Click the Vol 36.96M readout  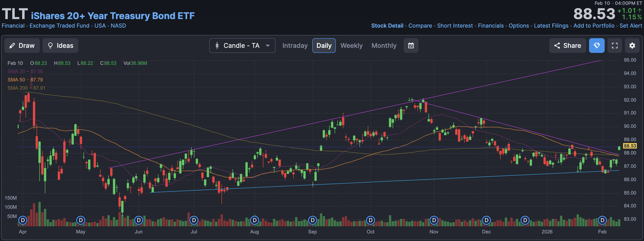135,63
